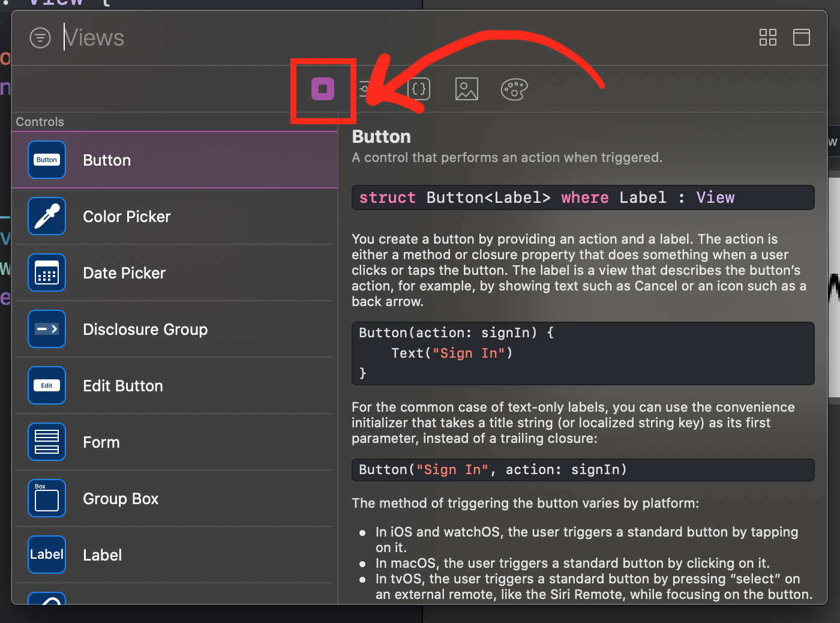Select the Views library tab
This screenshot has width=840, height=623.
pos(323,89)
